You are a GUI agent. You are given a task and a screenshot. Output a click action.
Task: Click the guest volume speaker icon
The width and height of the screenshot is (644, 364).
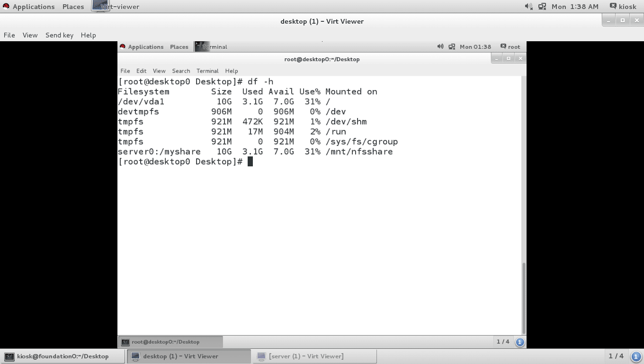[440, 46]
